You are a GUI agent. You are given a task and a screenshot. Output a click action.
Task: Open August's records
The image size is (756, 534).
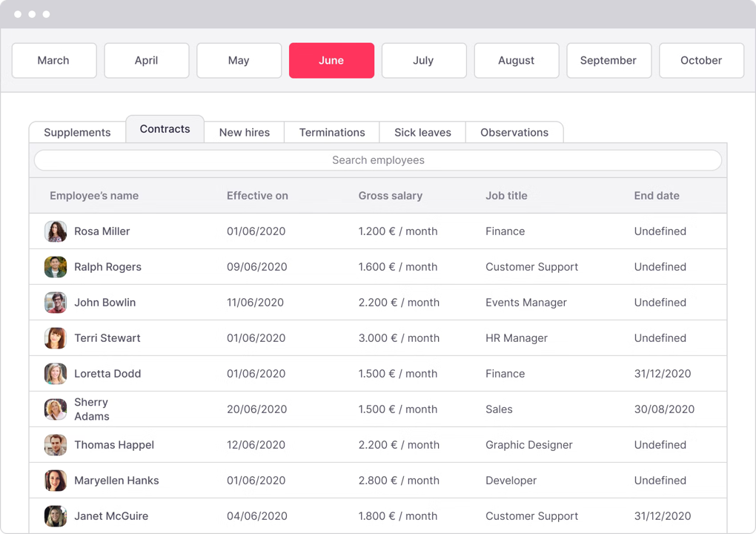[x=516, y=60]
